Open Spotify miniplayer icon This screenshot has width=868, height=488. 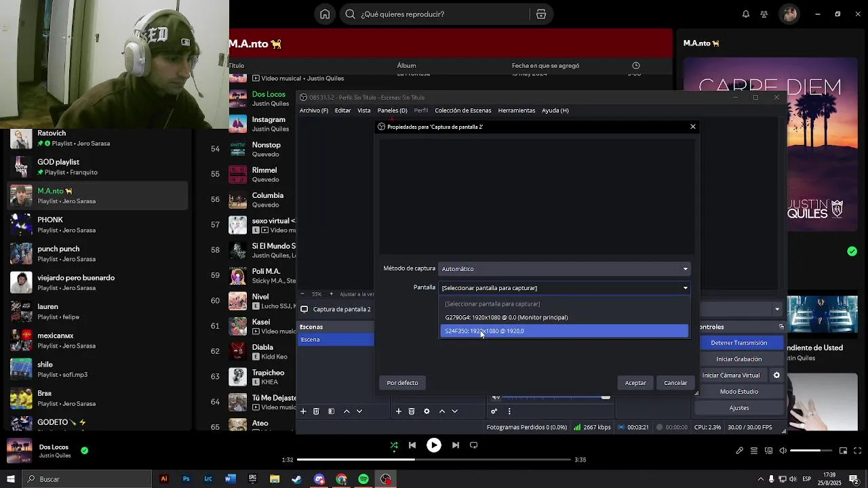[x=843, y=451]
